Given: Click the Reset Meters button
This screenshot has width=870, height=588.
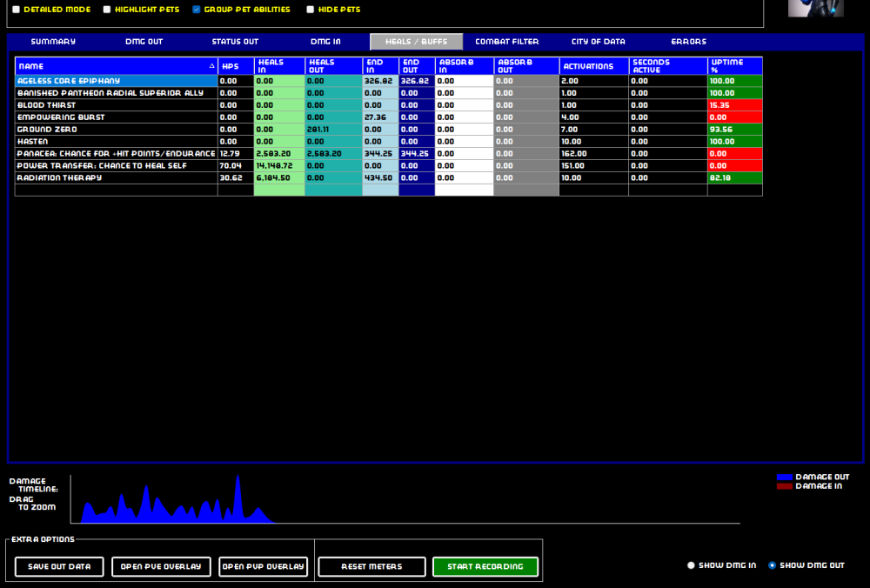Looking at the screenshot, I should [371, 567].
